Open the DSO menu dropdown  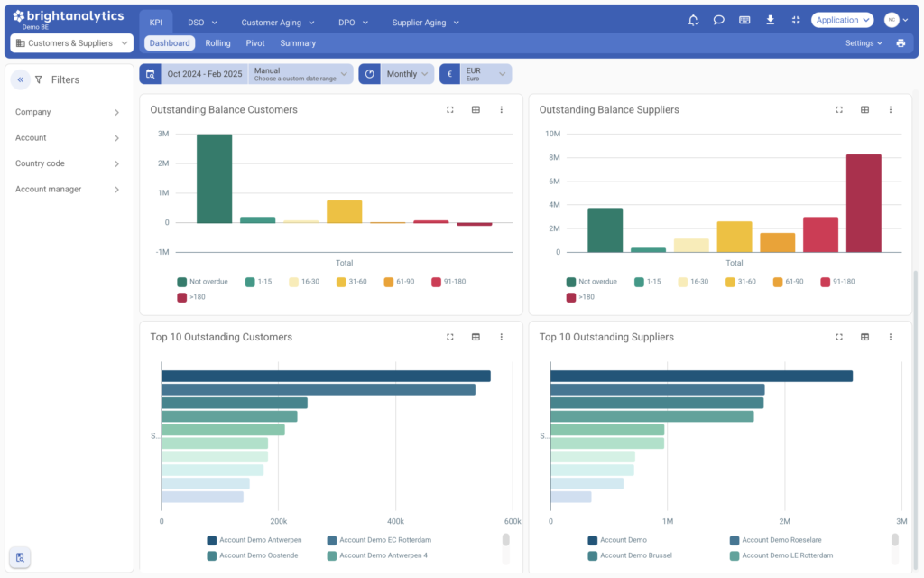[203, 23]
